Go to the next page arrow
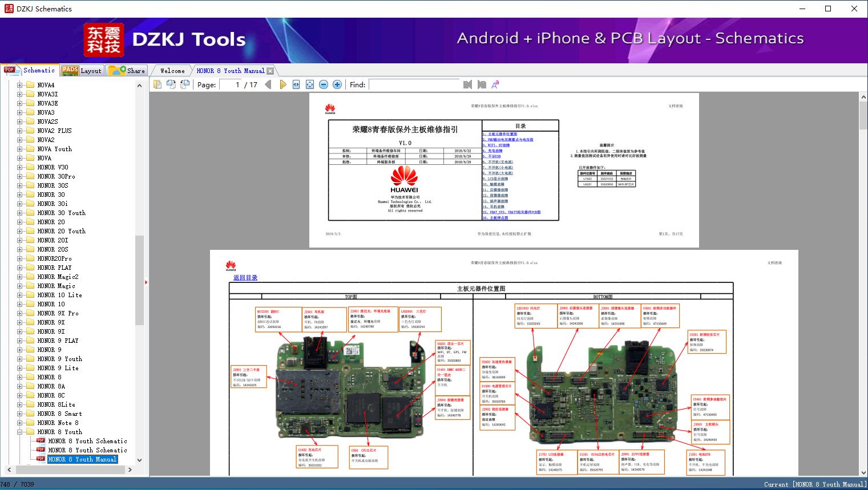868x490 pixels. click(283, 84)
